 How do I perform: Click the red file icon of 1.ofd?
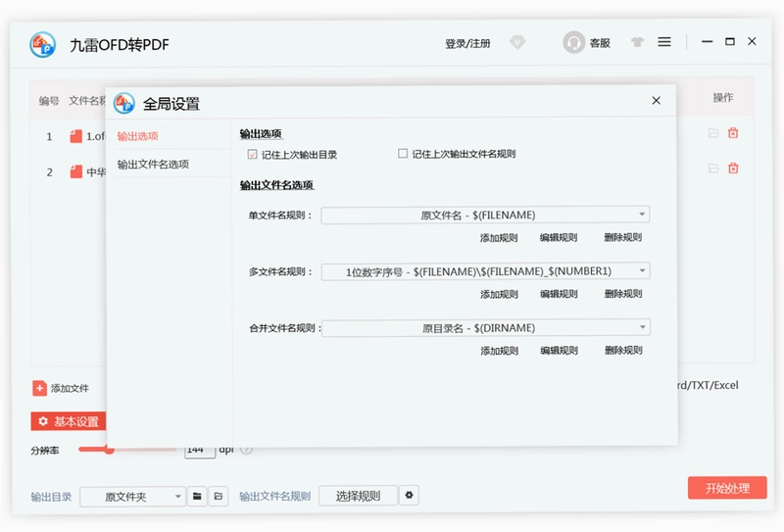[76, 136]
